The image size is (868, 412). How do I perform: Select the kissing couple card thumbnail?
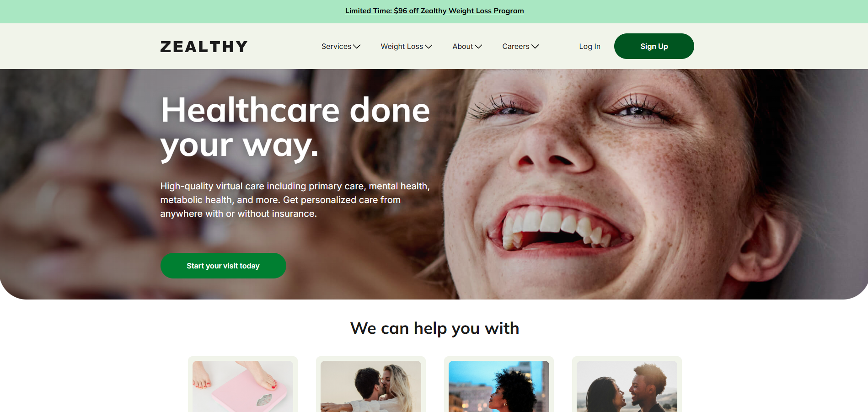[371, 386]
